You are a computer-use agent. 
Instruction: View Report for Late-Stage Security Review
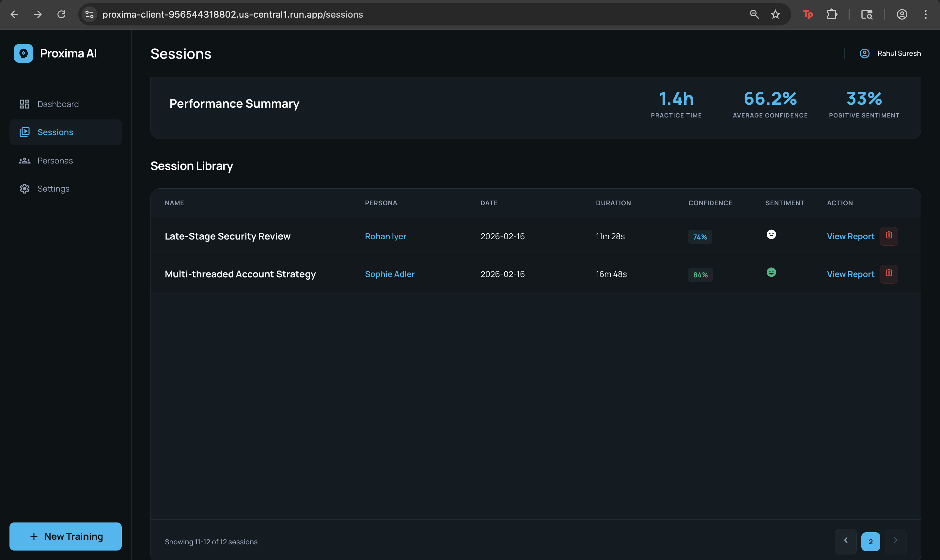[851, 236]
